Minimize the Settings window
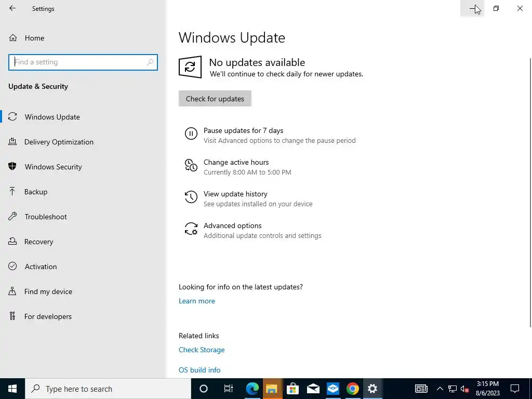This screenshot has width=532, height=399. (x=472, y=8)
